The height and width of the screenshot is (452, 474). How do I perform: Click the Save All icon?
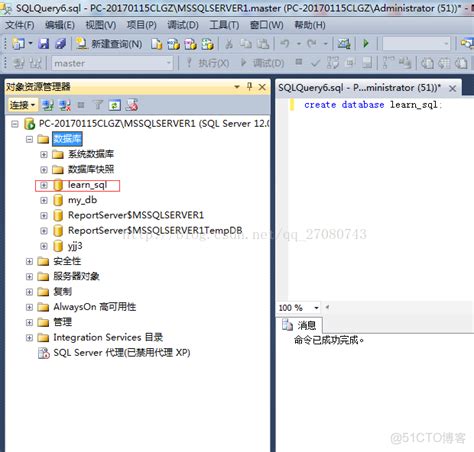click(60, 43)
